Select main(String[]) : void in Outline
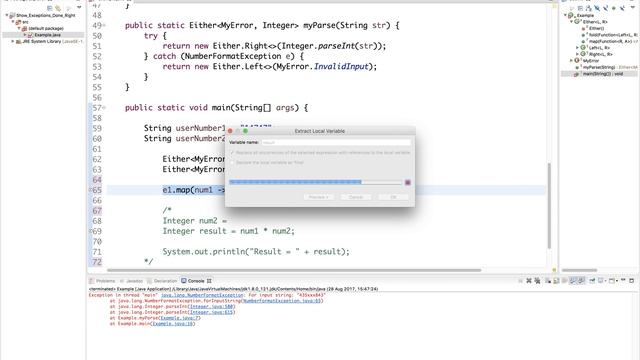The height and width of the screenshot is (360, 640). point(599,74)
